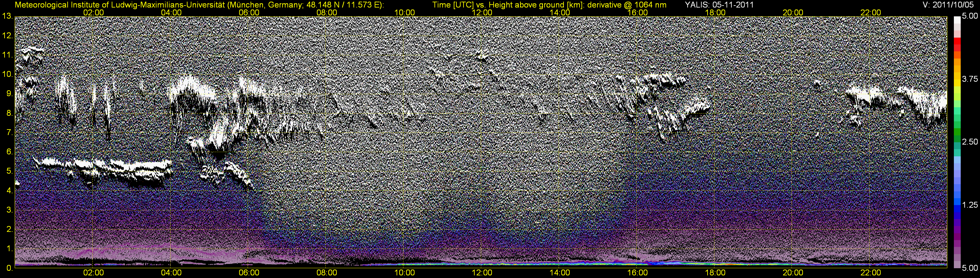The width and height of the screenshot is (980, 278).
Task: Select the 18:00 label on the top time axis
Action: 715,12
